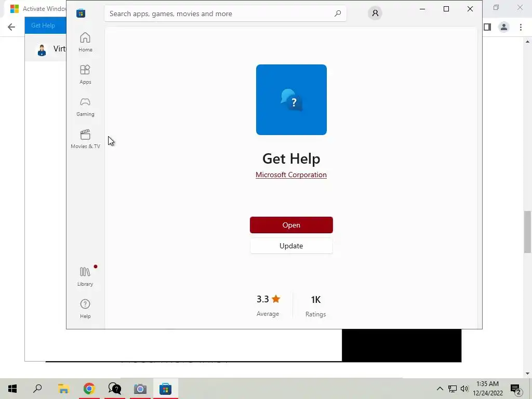Click the search magnifier icon in Store

[338, 14]
